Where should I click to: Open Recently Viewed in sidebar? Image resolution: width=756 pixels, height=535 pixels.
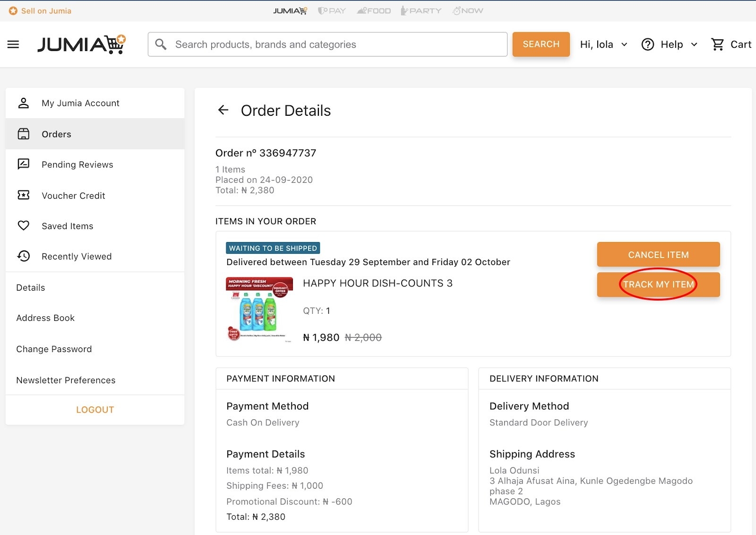(95, 256)
